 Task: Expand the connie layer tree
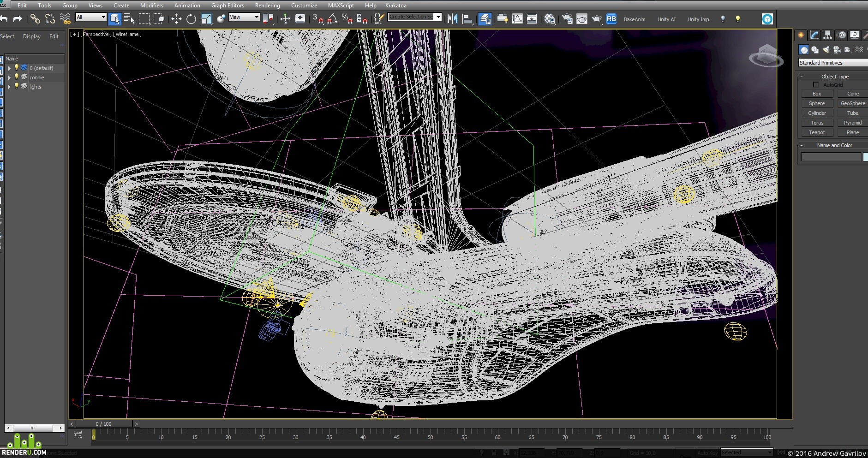pos(9,77)
